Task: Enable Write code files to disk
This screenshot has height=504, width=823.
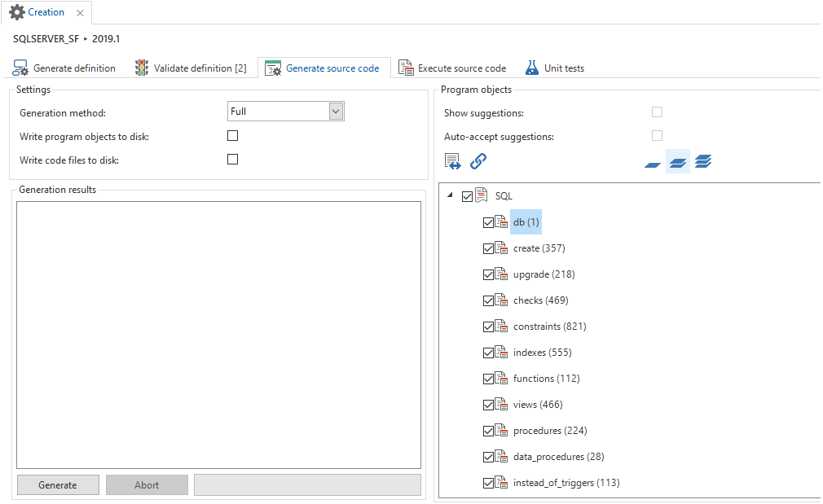Action: click(233, 160)
